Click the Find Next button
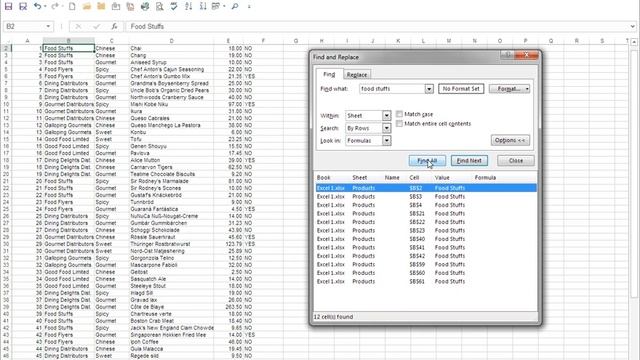640x360 pixels. pyautogui.click(x=469, y=160)
